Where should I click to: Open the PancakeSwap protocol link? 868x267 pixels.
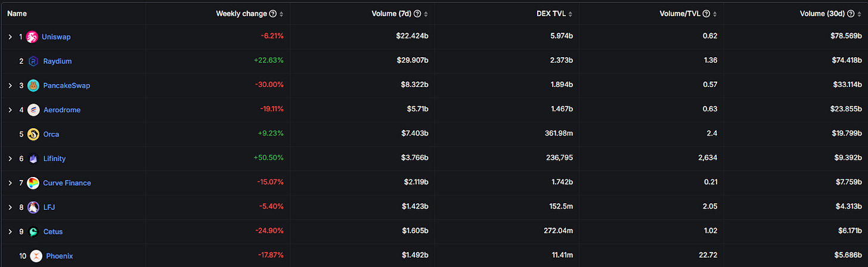pyautogui.click(x=67, y=86)
